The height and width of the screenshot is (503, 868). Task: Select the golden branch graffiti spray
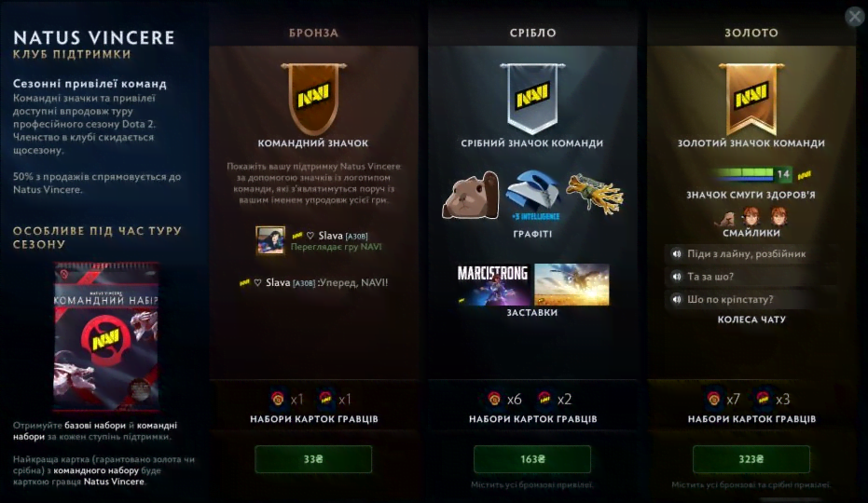pyautogui.click(x=595, y=195)
